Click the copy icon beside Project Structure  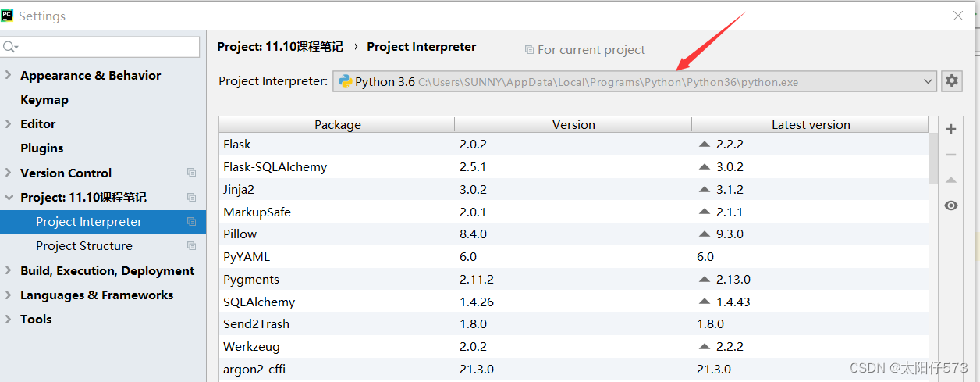click(x=191, y=246)
